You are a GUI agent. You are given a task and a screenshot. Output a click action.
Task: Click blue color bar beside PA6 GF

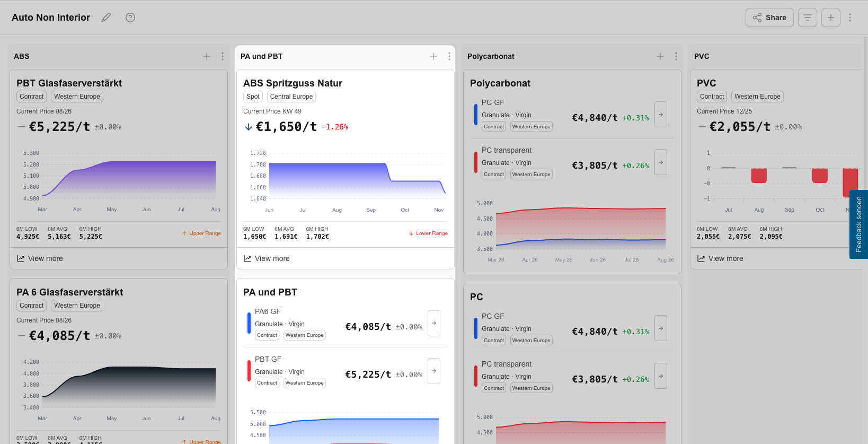pos(249,324)
